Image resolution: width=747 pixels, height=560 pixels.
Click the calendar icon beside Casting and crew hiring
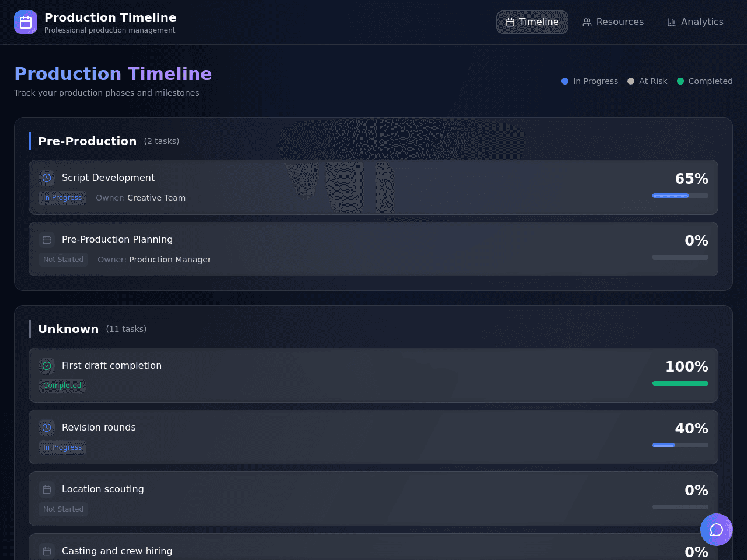pos(47,551)
